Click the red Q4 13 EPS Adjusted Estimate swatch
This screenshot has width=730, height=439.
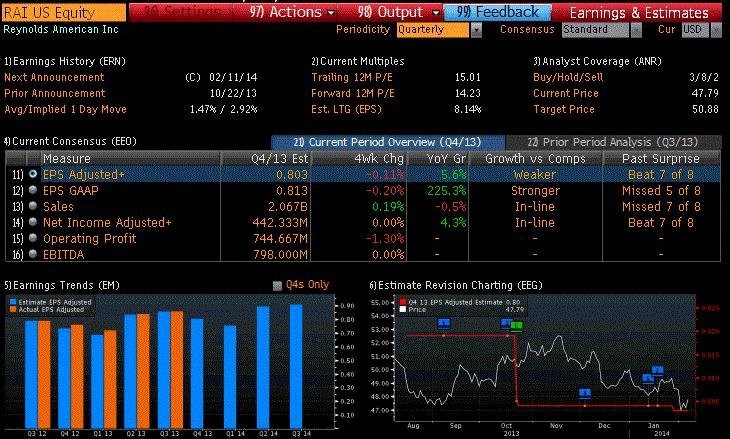[x=403, y=302]
